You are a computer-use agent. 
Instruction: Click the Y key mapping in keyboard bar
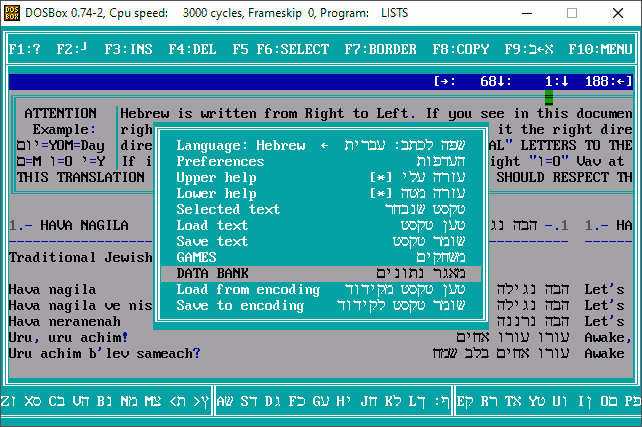pyautogui.click(x=537, y=401)
